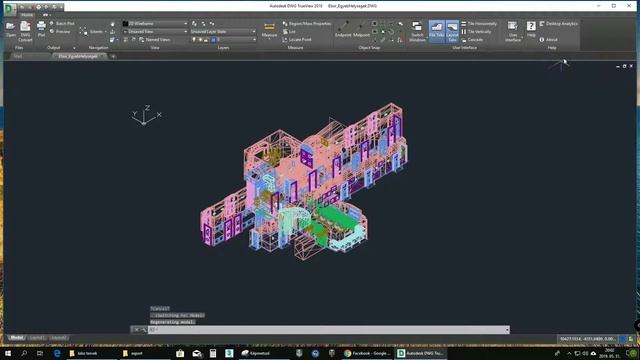Start a Batch Plot
Image resolution: width=640 pixels, height=360 pixels.
click(x=62, y=24)
